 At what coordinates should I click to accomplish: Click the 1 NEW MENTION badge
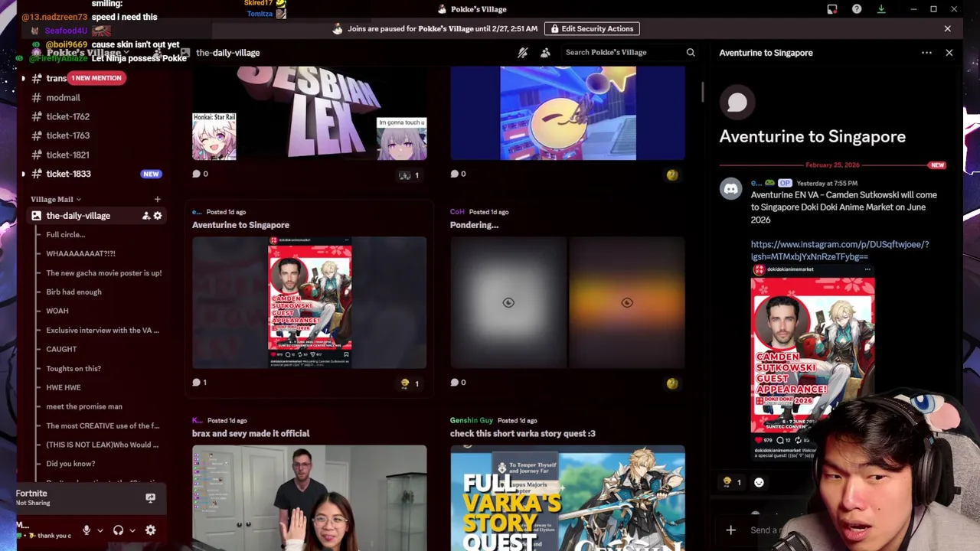(96, 78)
